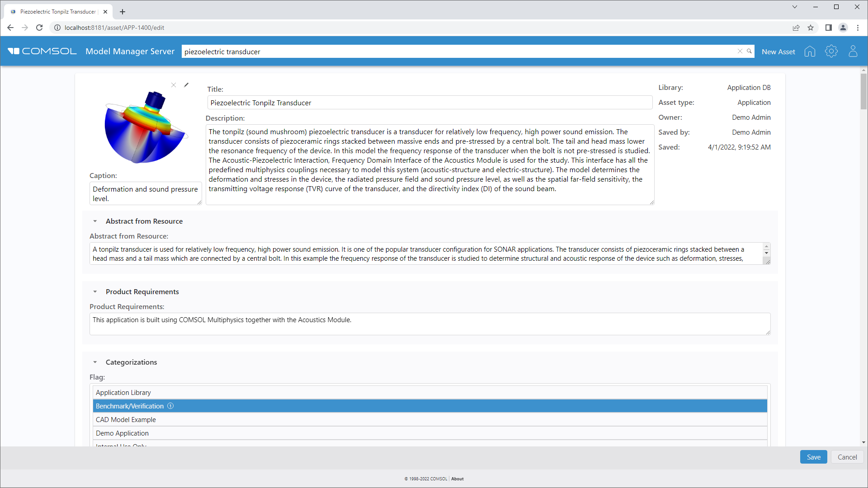Screen dimensions: 868x488
Task: Bookmark page with star icon
Action: [811, 28]
